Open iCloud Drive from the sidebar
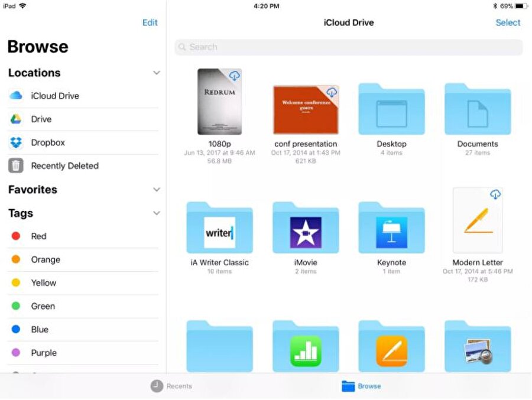Viewport: 532px width, 400px height. (56, 96)
